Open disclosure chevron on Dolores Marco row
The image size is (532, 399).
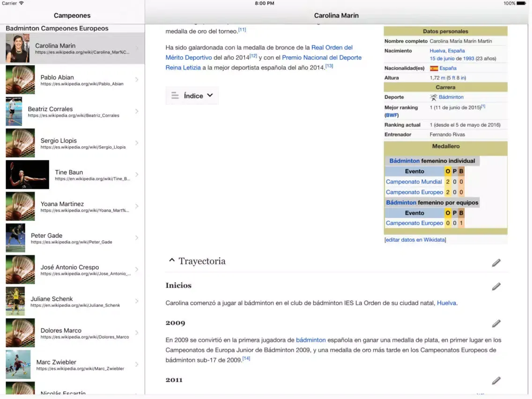point(137,332)
